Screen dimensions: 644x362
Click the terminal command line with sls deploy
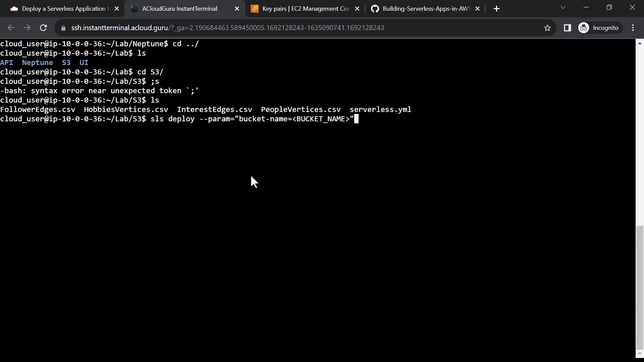point(252,119)
